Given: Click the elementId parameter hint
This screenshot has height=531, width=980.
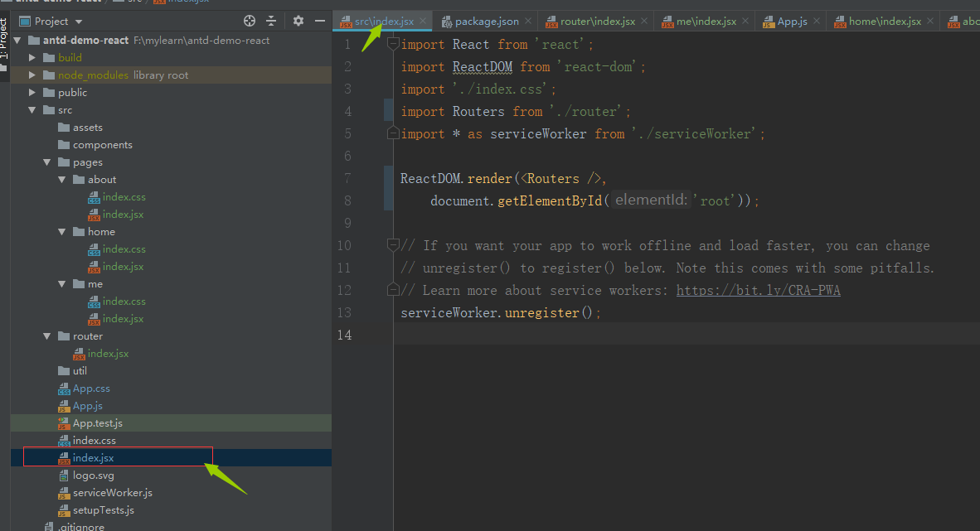Looking at the screenshot, I should pyautogui.click(x=651, y=200).
